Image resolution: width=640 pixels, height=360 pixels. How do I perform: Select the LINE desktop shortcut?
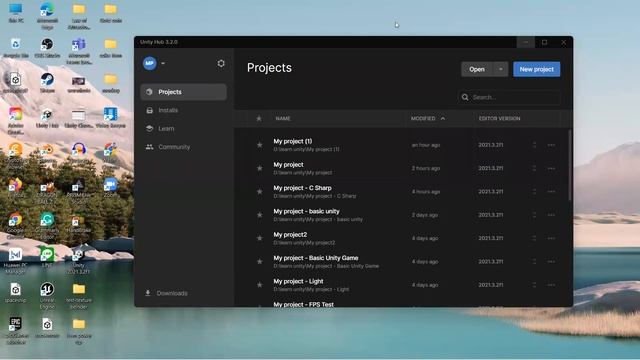[47, 258]
